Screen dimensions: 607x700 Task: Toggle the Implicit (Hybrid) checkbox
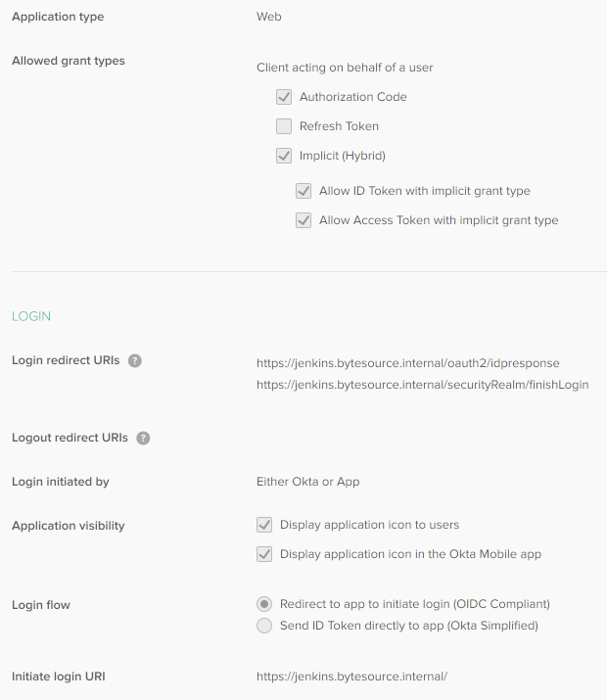(284, 156)
